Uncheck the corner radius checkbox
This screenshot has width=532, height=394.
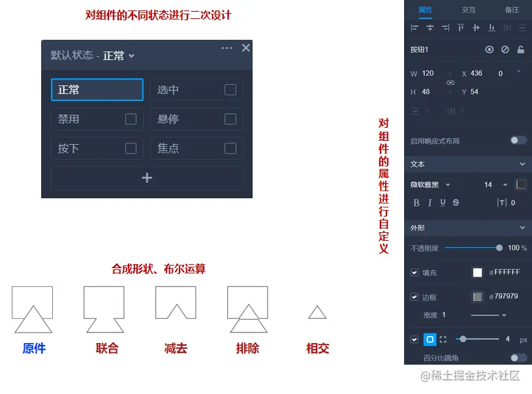[415, 339]
